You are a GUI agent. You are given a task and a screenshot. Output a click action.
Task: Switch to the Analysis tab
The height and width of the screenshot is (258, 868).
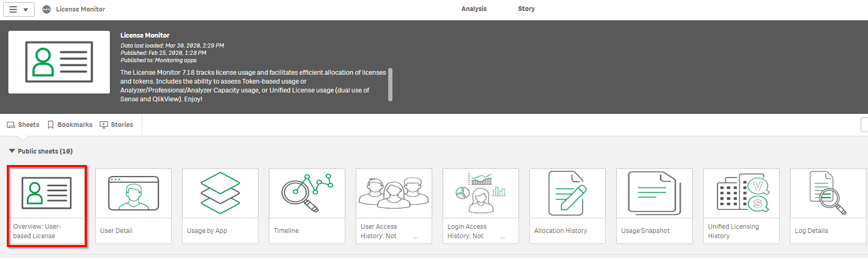pos(474,9)
